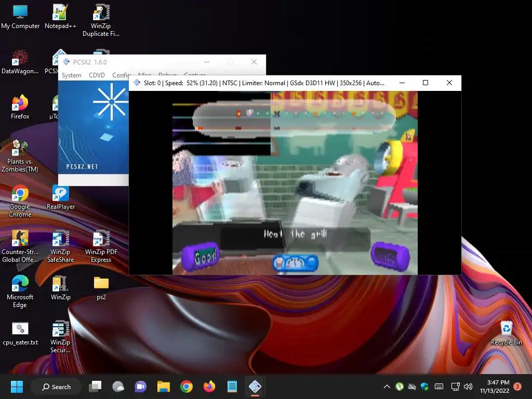Image resolution: width=532 pixels, height=399 pixels.
Task: Open the uTorrent tray icon
Action: [x=400, y=387]
